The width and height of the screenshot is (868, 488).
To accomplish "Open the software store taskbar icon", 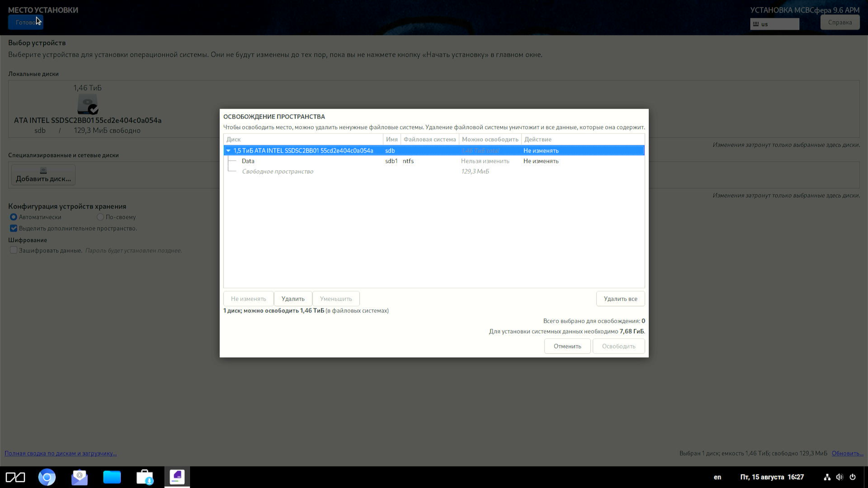I will point(145,477).
